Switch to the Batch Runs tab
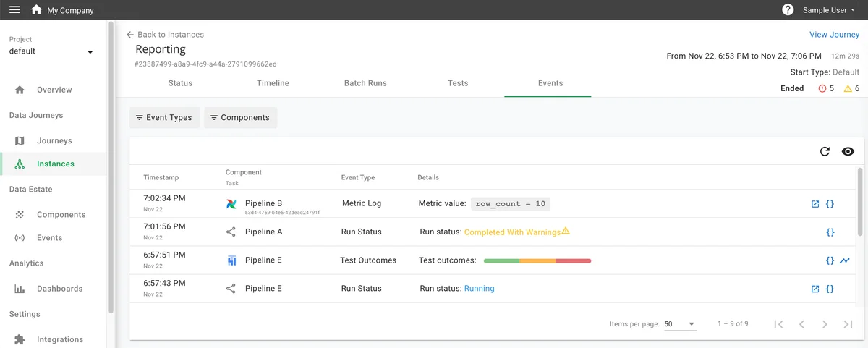The image size is (868, 348). point(365,83)
